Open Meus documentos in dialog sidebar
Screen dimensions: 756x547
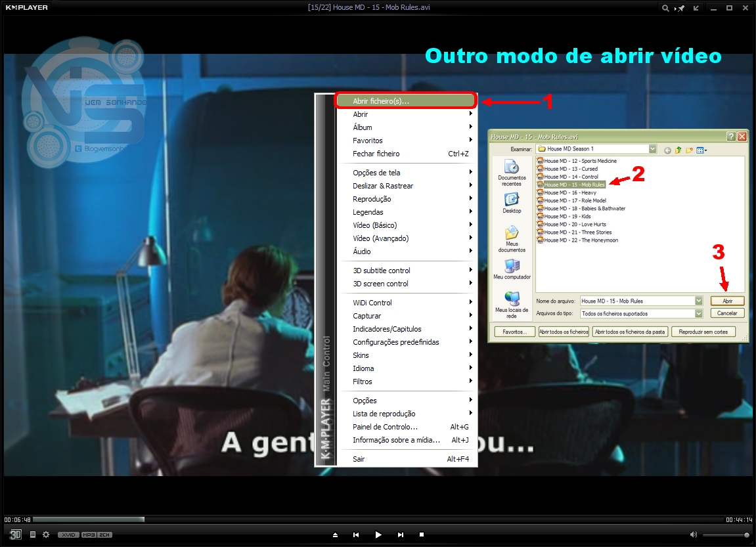tap(512, 238)
